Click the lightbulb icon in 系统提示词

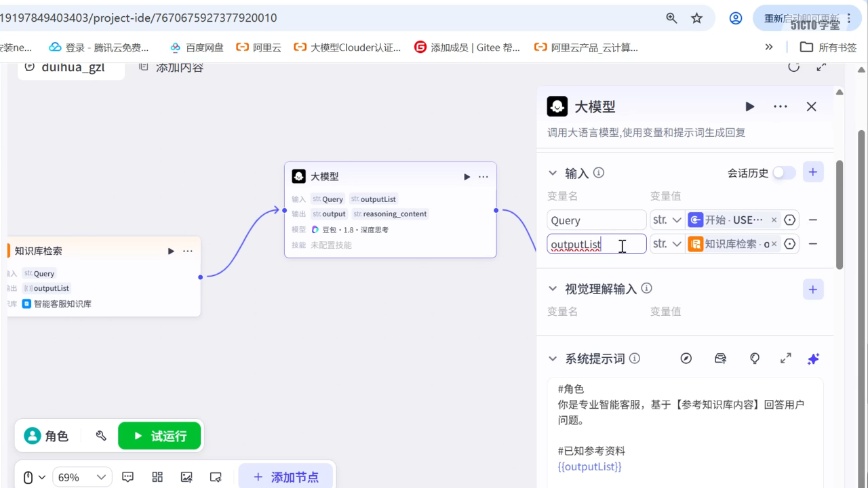pyautogui.click(x=755, y=359)
